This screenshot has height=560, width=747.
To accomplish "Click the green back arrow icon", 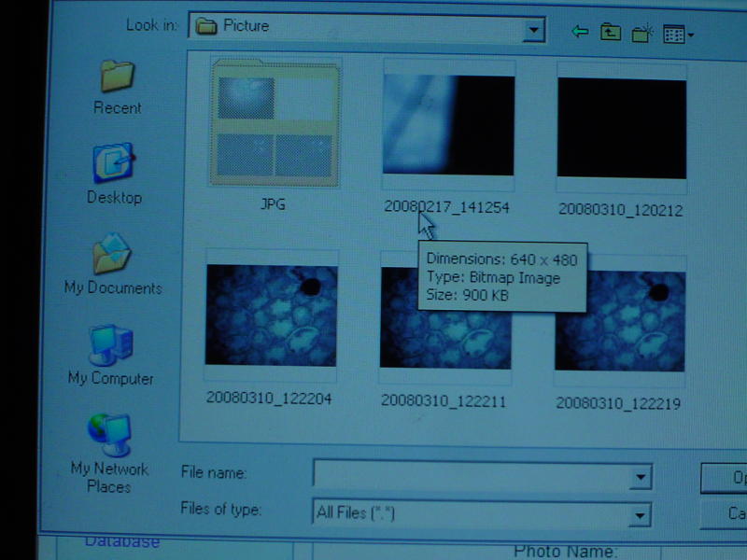I will click(580, 32).
